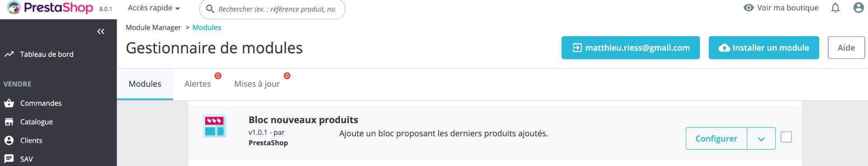868x166 pixels.
Task: Open the notifications bell
Action: [835, 8]
